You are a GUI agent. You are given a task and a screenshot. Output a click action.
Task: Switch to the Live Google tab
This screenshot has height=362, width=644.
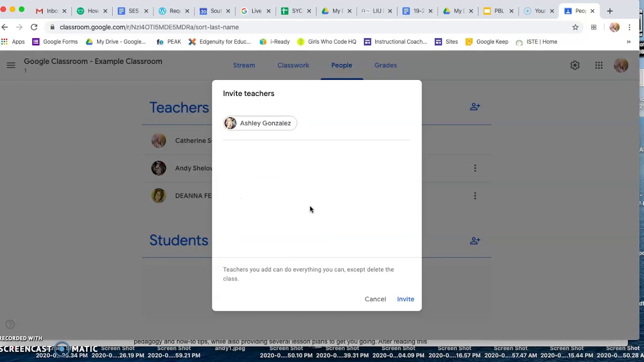[256, 11]
